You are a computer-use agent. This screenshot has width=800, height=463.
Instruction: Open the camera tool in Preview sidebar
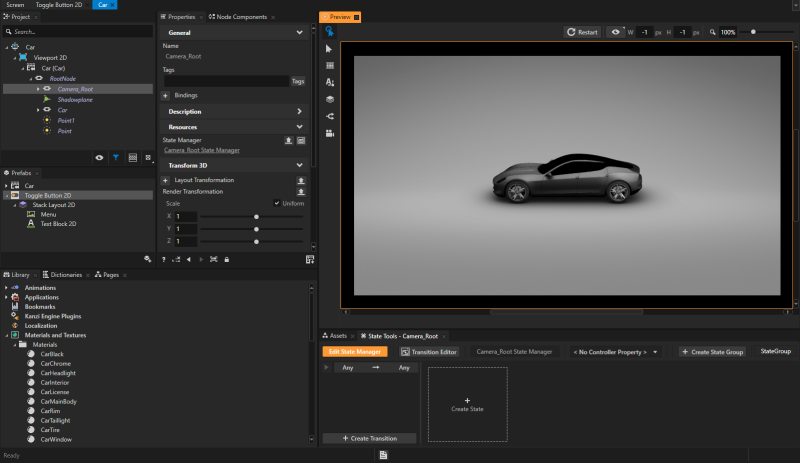click(330, 133)
